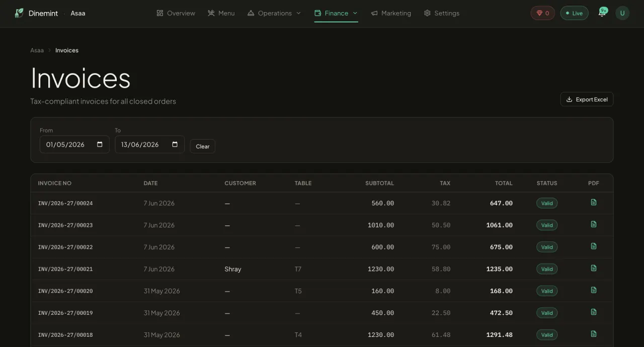Click the Valid badge for invoice 00021

pyautogui.click(x=547, y=269)
